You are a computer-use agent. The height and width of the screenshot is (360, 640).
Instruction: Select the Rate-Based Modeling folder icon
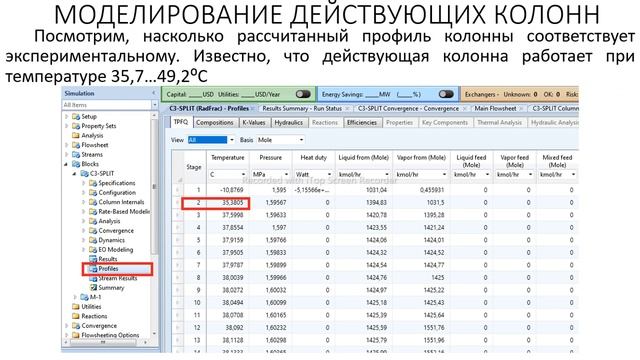click(93, 211)
